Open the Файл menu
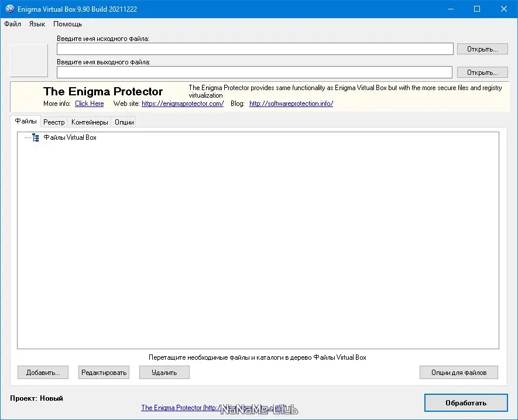 12,24
